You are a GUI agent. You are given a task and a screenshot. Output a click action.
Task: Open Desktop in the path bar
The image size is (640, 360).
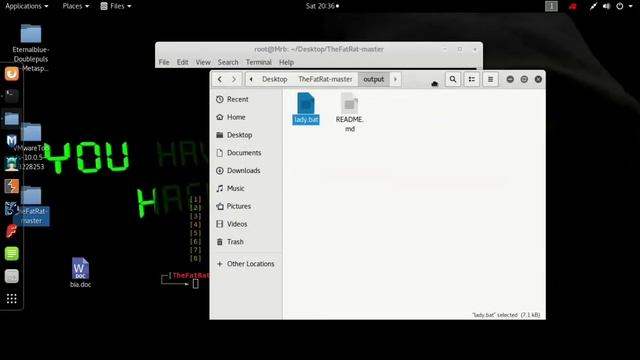(274, 79)
